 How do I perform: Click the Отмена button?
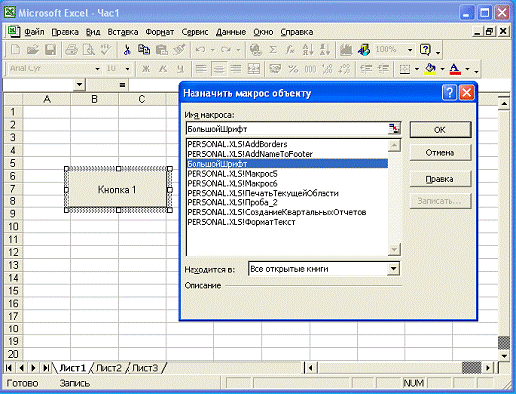(440, 153)
